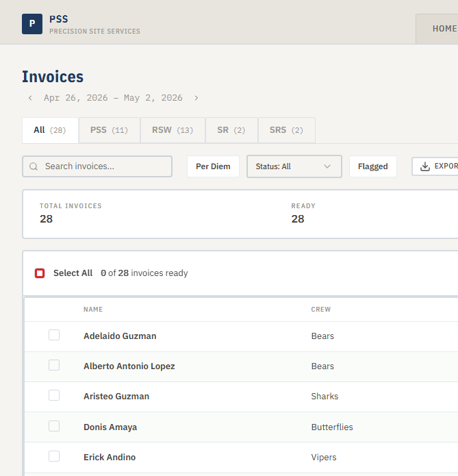Click the Precision Site Services title
This screenshot has height=476, width=458.
click(x=94, y=32)
